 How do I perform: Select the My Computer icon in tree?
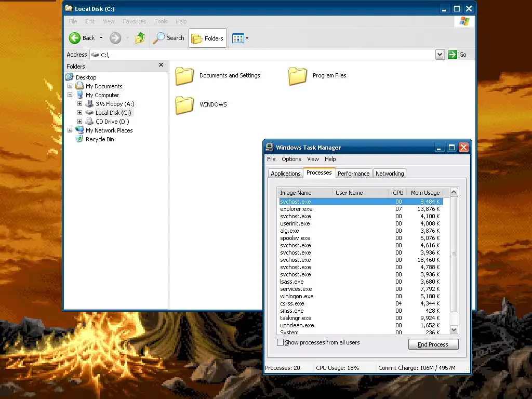pos(79,95)
